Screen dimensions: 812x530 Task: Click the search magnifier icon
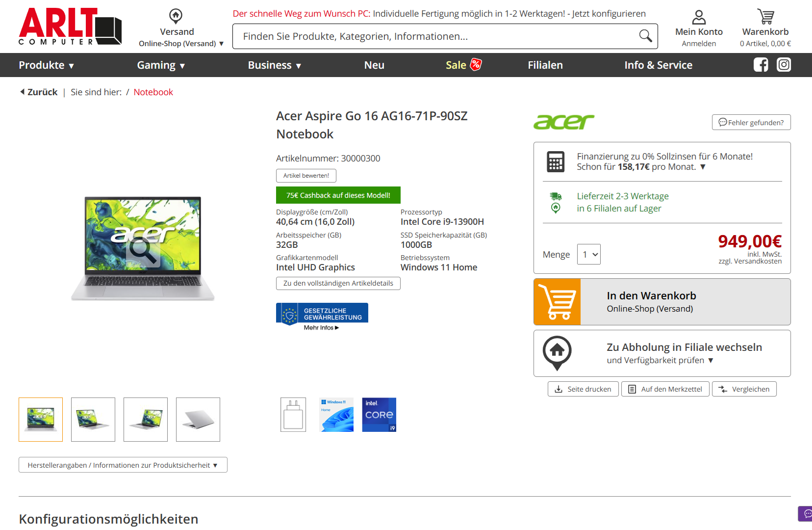(x=645, y=36)
